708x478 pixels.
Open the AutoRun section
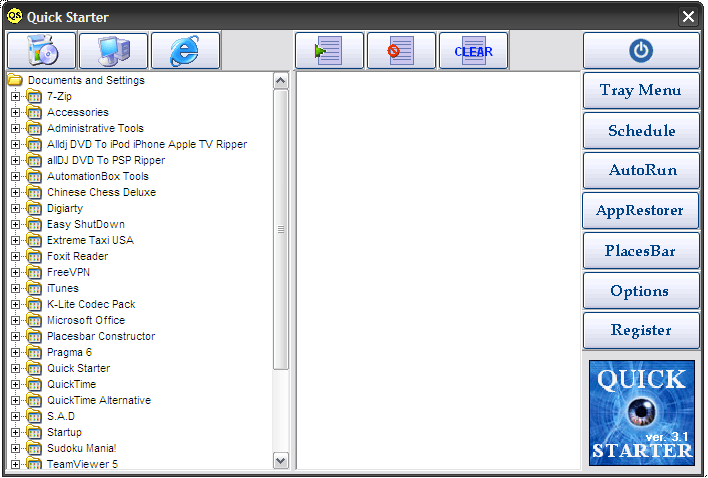641,170
